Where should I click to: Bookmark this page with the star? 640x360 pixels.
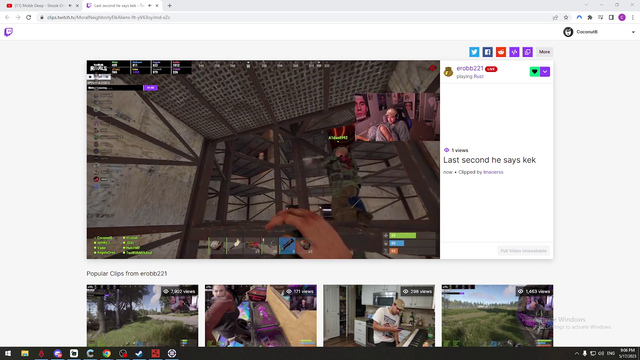[566, 18]
